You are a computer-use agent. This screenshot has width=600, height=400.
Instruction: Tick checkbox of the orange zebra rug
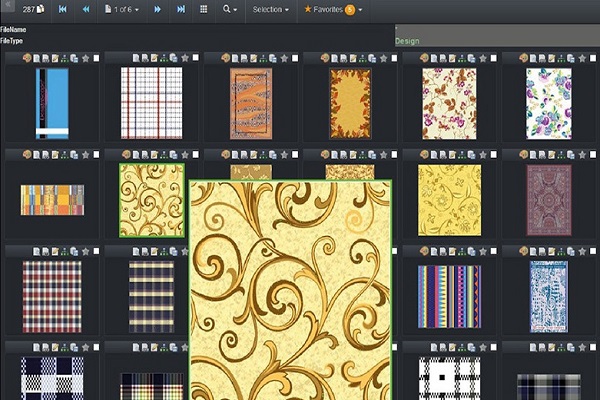pyautogui.click(x=295, y=58)
